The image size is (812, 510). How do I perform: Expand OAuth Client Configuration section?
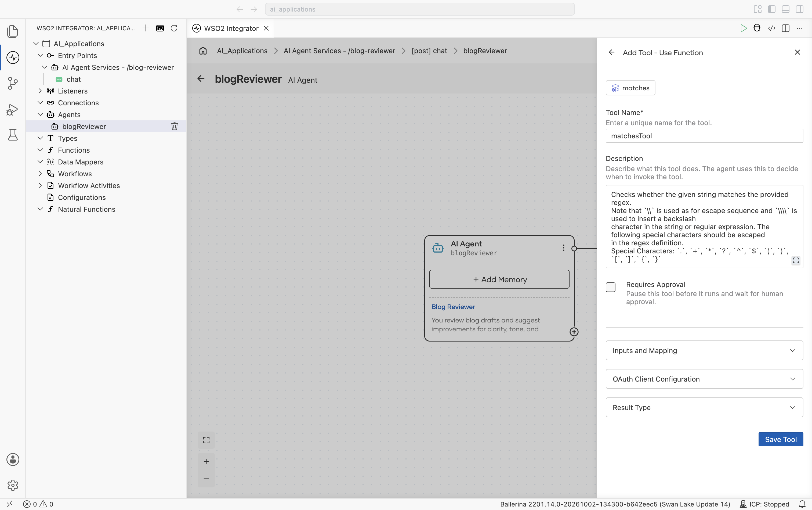[704, 379]
